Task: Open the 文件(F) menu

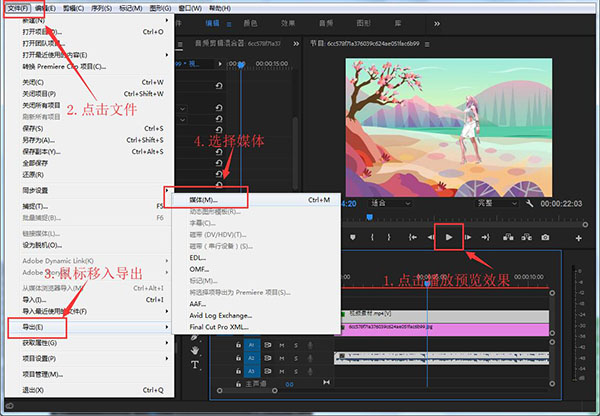Action: (x=18, y=8)
